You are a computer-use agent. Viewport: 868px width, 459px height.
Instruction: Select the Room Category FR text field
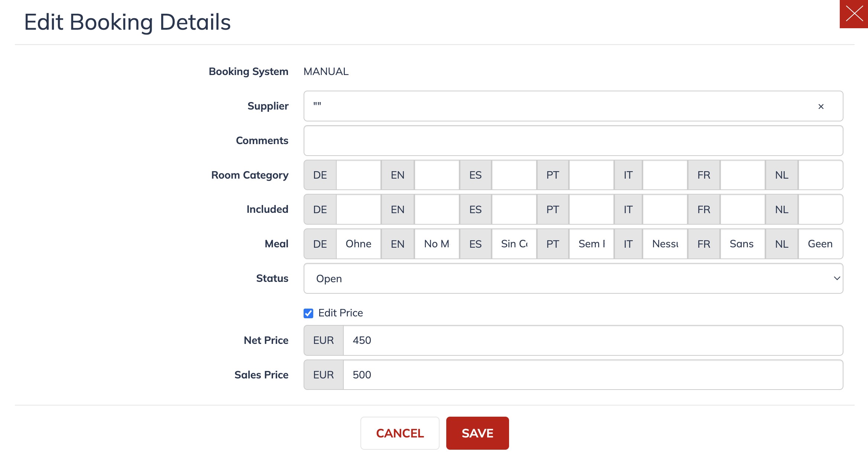pyautogui.click(x=743, y=175)
